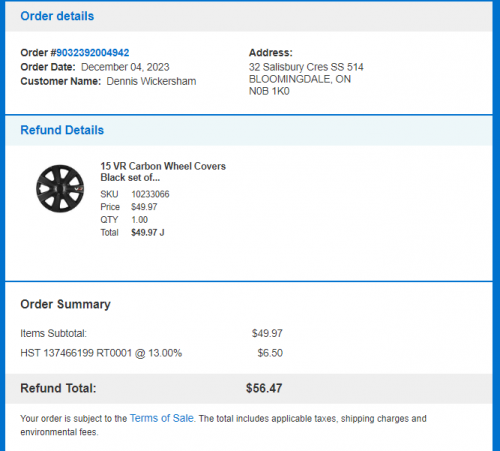Open the Terms of Sale link
500x451 pixels.
(x=162, y=418)
